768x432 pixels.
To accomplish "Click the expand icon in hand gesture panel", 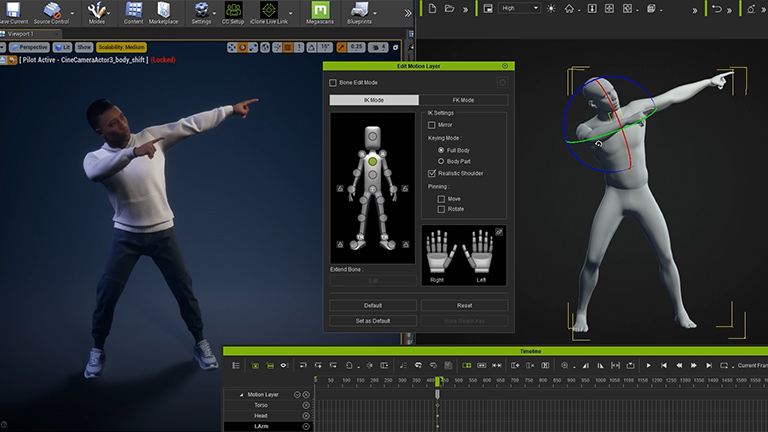I will pyautogui.click(x=499, y=232).
